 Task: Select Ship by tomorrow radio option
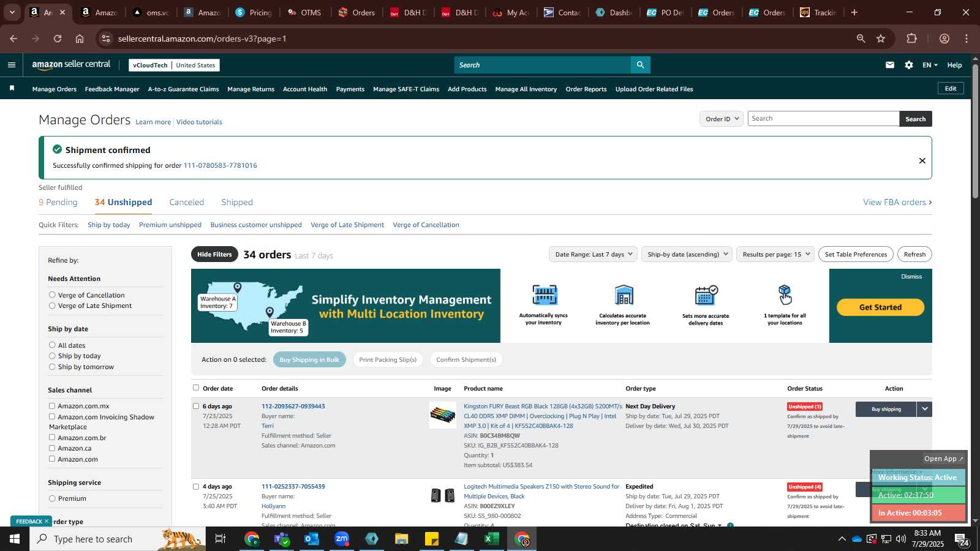point(52,366)
